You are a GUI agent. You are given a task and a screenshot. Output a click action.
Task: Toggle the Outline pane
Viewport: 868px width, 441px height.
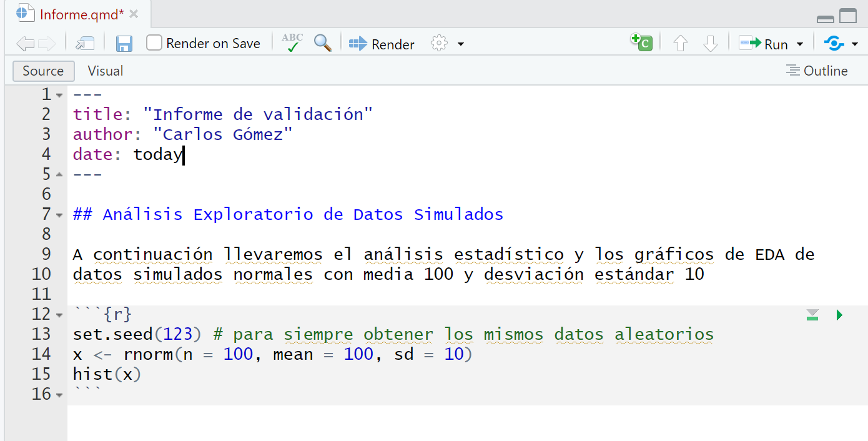(817, 71)
